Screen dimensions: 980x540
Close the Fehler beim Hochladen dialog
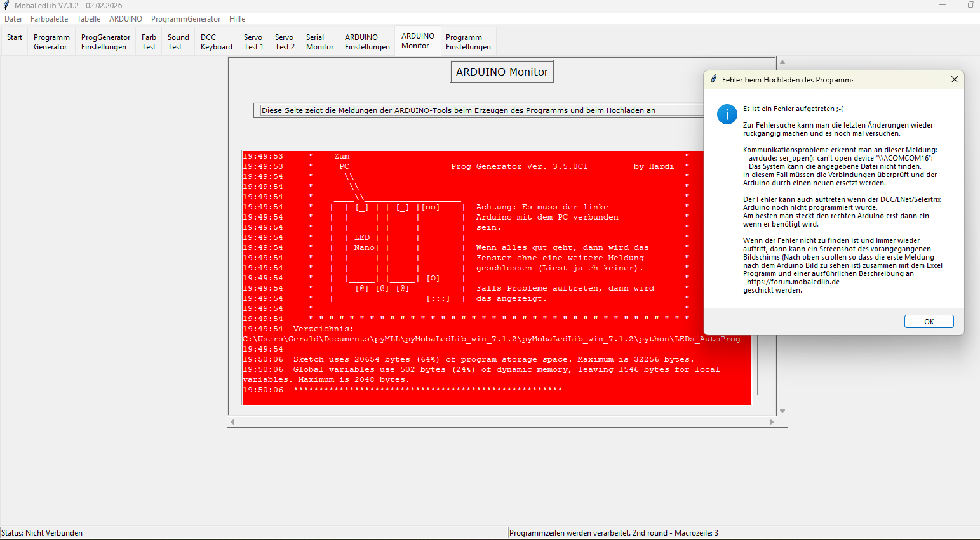pyautogui.click(x=954, y=79)
